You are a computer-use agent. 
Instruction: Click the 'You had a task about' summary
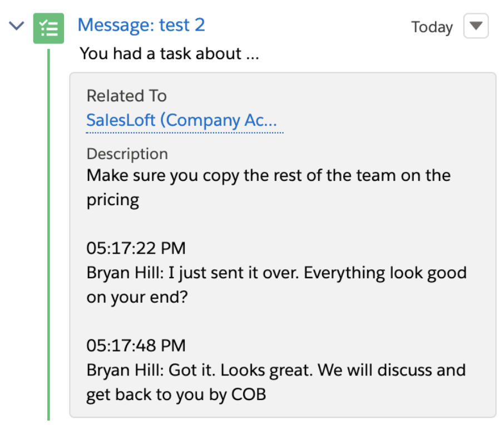(169, 55)
